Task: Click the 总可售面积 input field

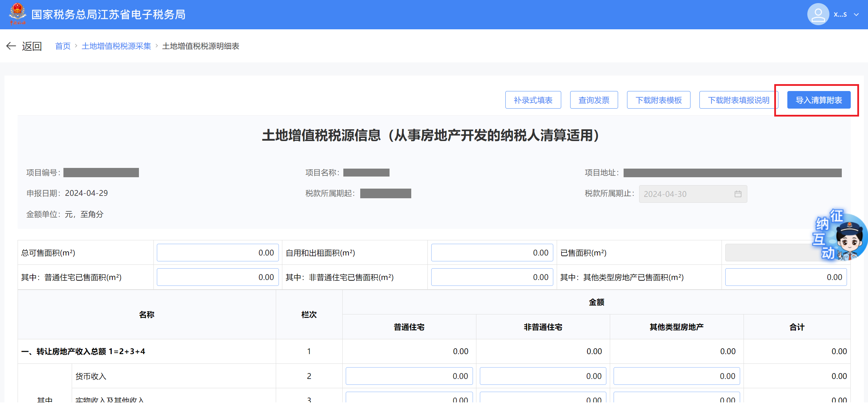Action: pyautogui.click(x=218, y=253)
